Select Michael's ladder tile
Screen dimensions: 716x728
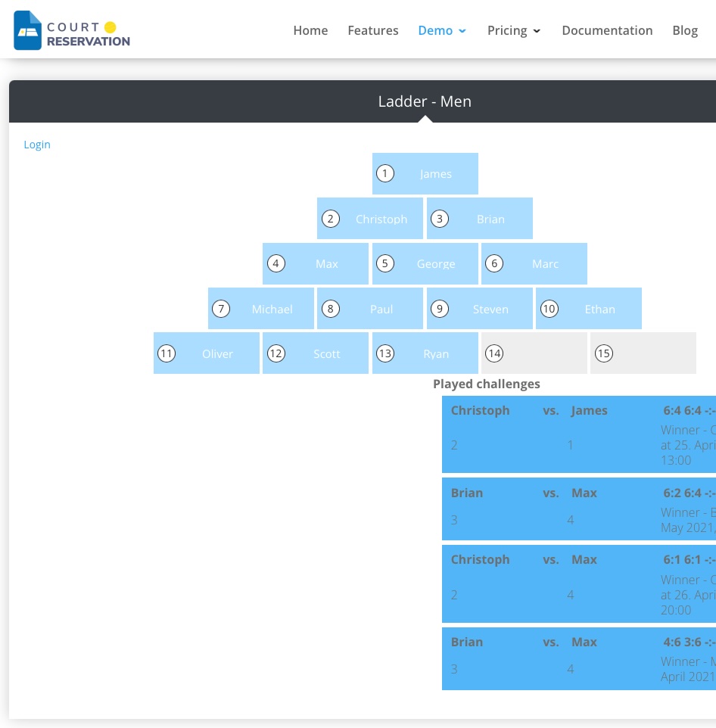click(261, 309)
